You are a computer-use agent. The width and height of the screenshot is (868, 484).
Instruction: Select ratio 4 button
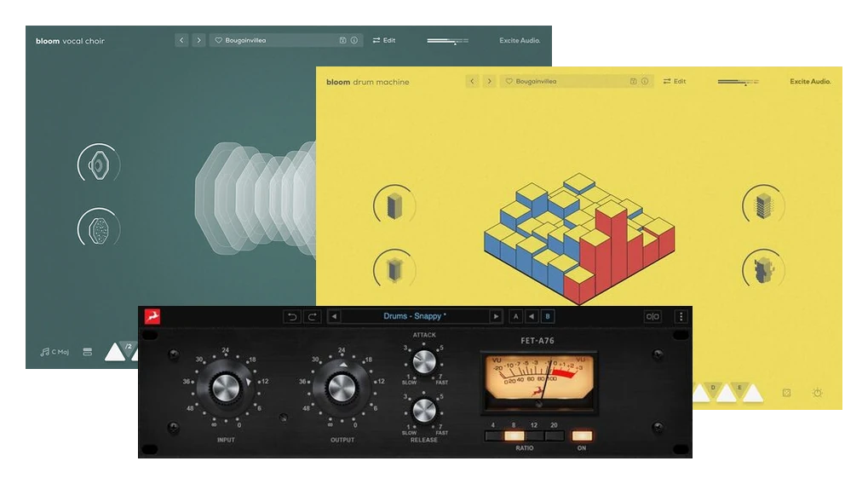tap(494, 435)
